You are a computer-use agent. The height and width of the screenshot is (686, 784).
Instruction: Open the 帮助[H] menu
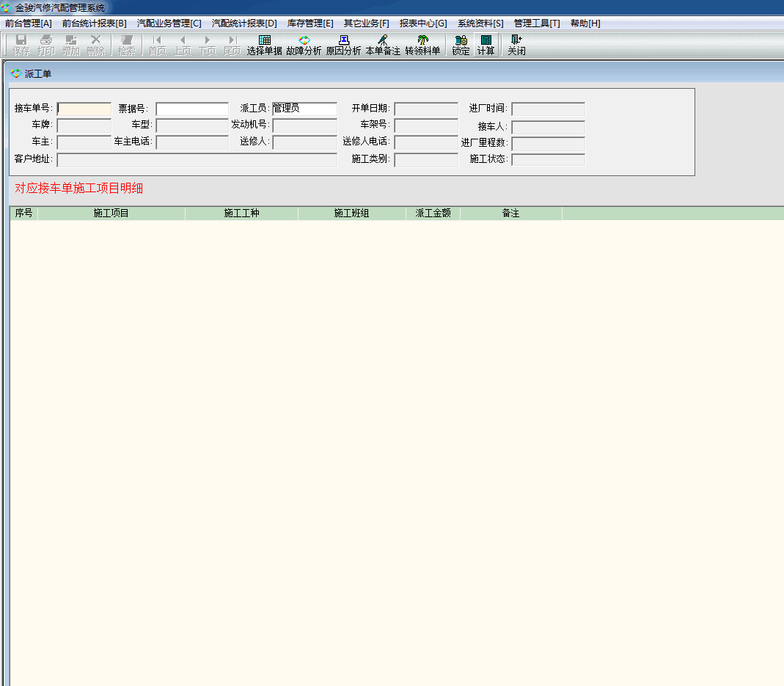585,23
